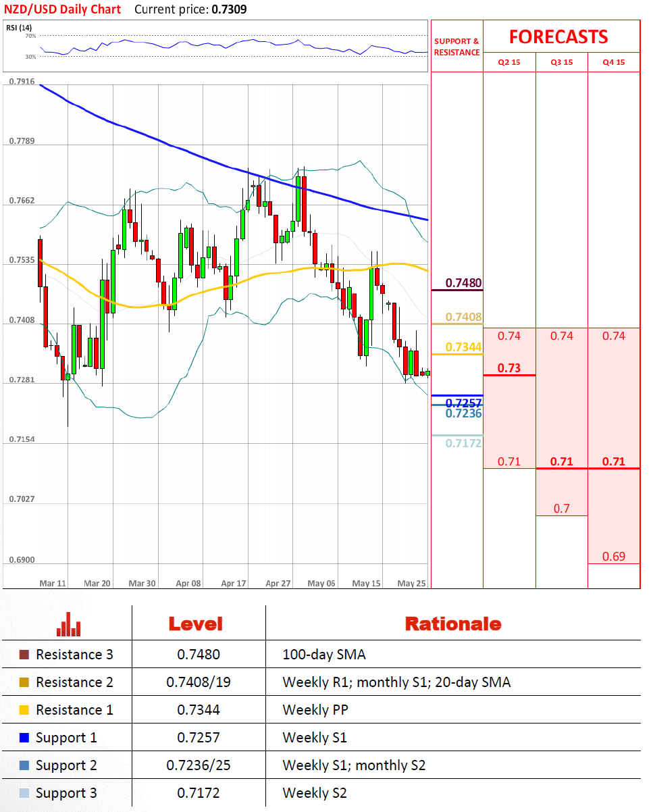
Task: Click the Weekly PP rationale cell
Action: click(315, 710)
